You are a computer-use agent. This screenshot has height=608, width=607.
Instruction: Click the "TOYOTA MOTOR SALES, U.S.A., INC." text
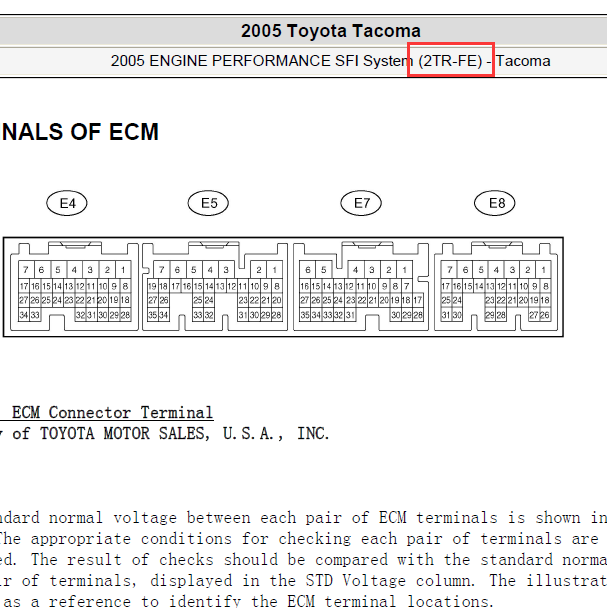(185, 434)
